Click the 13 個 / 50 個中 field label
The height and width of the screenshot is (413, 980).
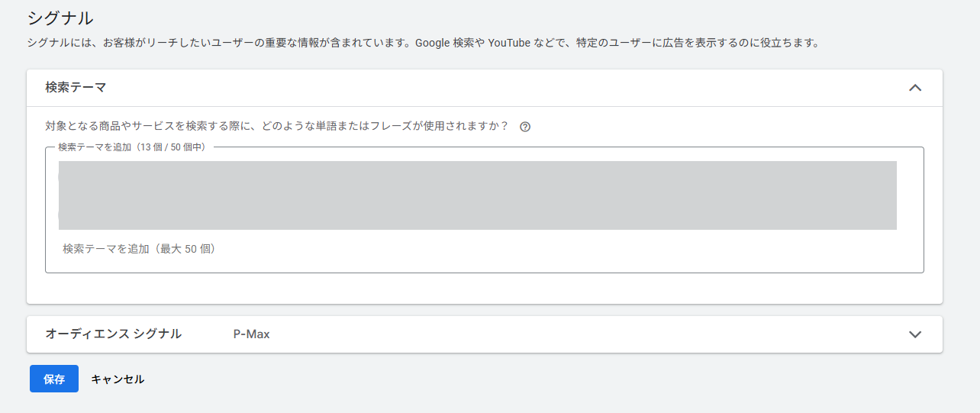coord(131,147)
